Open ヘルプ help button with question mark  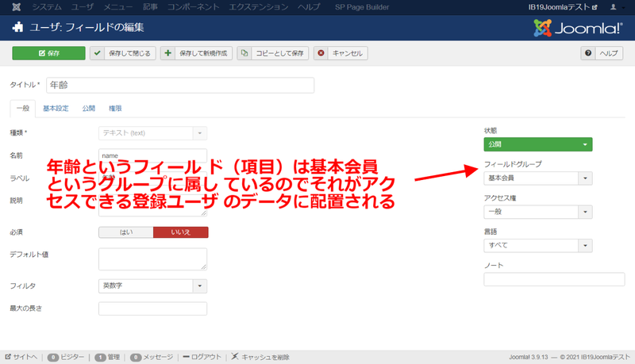tap(602, 53)
